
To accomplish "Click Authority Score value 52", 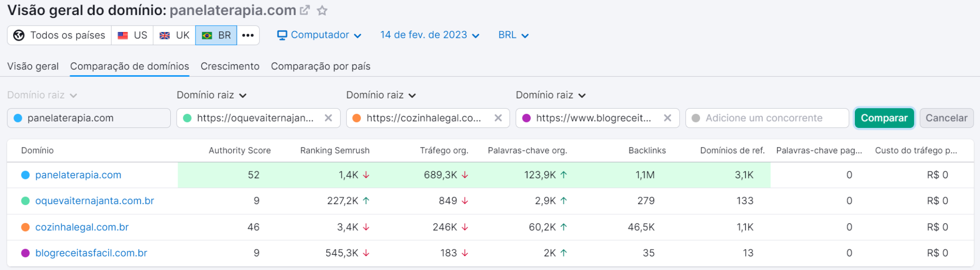I will click(x=254, y=175).
